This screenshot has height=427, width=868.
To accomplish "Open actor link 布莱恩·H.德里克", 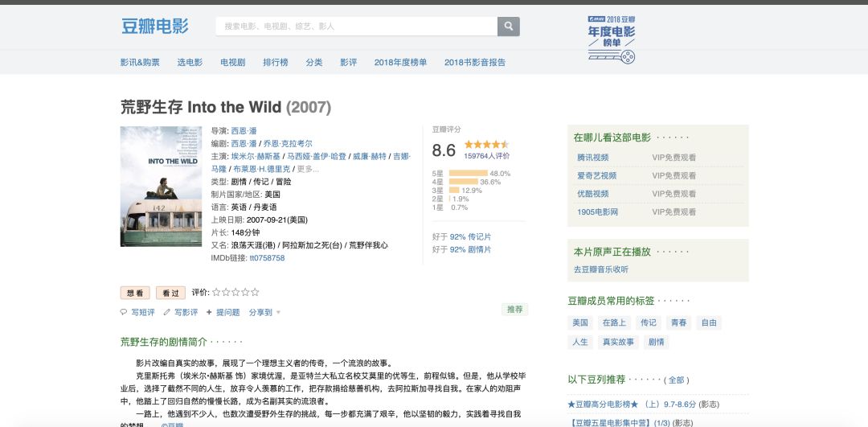I will (261, 169).
